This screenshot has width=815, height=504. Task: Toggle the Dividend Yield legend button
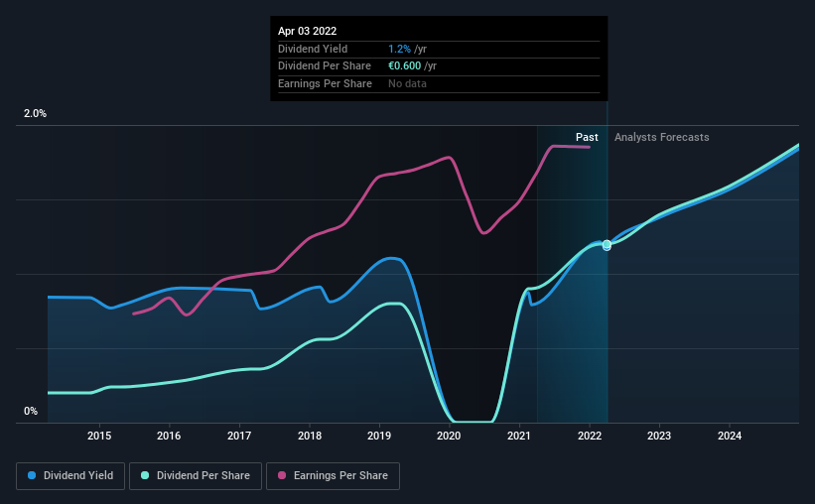pyautogui.click(x=70, y=476)
